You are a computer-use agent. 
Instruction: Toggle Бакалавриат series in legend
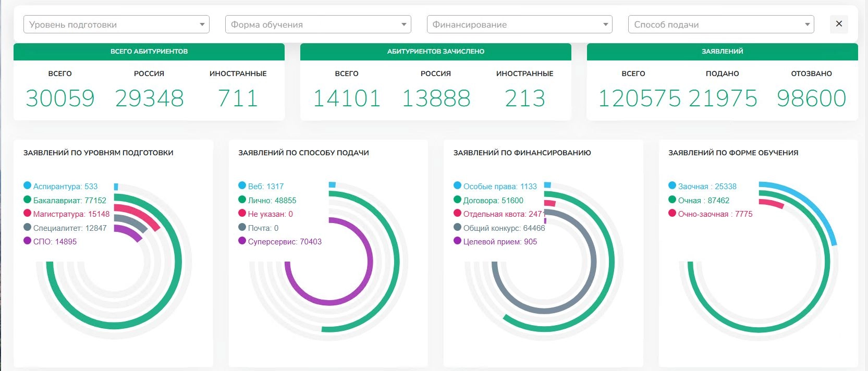tap(69, 200)
